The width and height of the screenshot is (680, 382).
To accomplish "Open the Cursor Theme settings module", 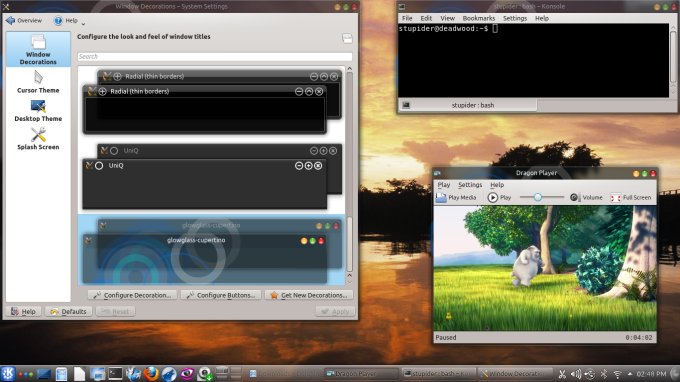I will [x=38, y=82].
